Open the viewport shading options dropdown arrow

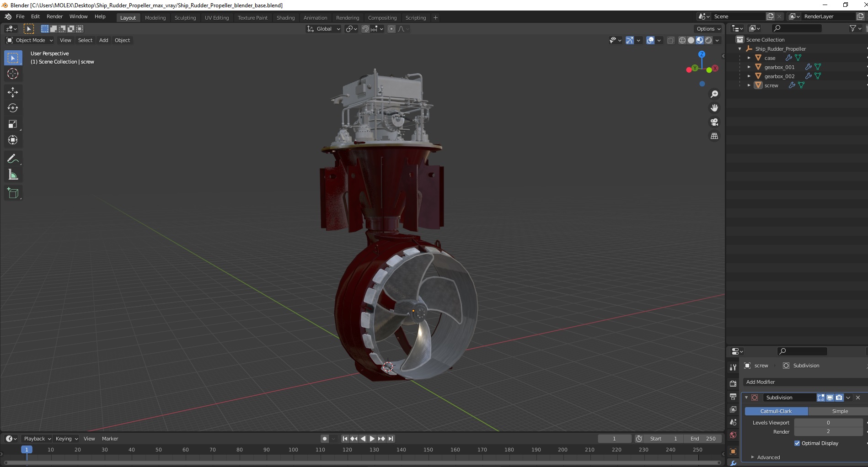[x=717, y=40]
